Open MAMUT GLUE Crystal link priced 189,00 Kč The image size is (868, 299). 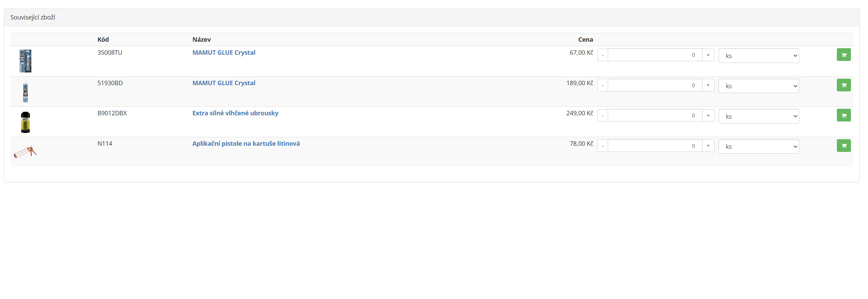(224, 83)
